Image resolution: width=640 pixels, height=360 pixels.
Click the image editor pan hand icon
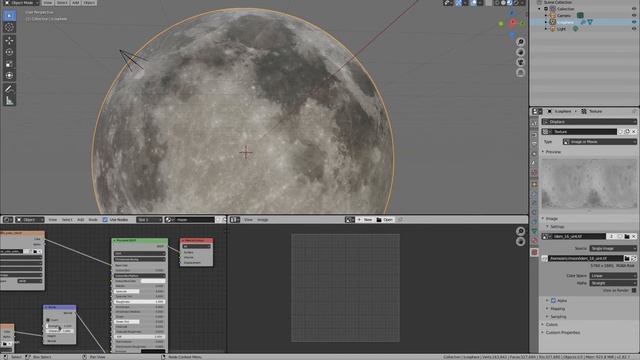520,242
